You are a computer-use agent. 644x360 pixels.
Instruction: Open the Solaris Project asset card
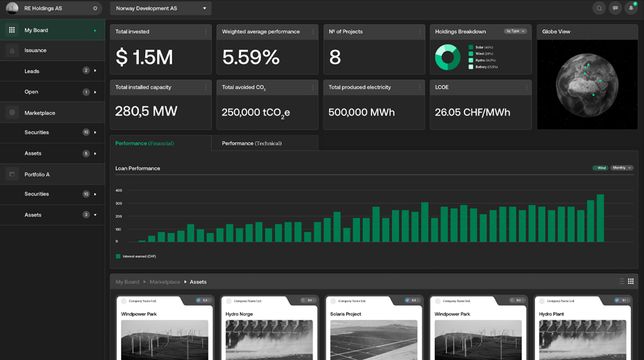point(374,327)
